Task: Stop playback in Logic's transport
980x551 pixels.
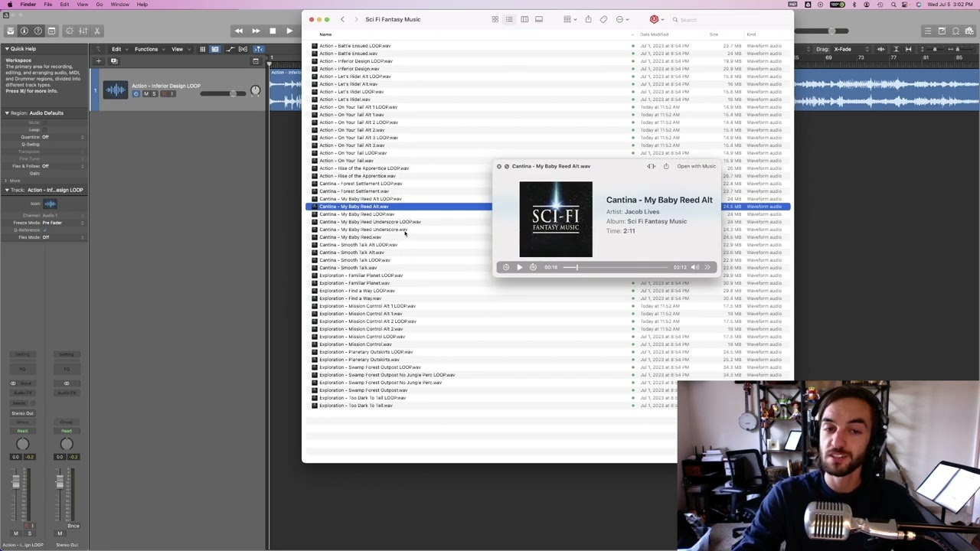Action: (x=273, y=31)
